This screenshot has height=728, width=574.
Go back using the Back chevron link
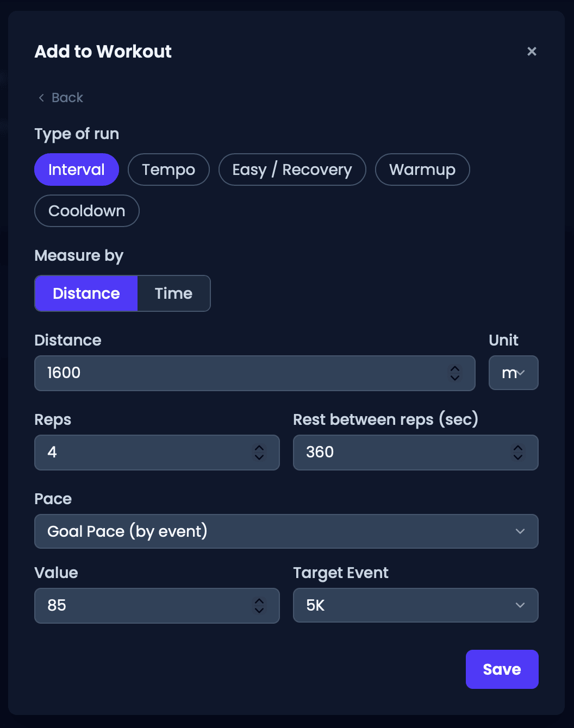tap(60, 98)
